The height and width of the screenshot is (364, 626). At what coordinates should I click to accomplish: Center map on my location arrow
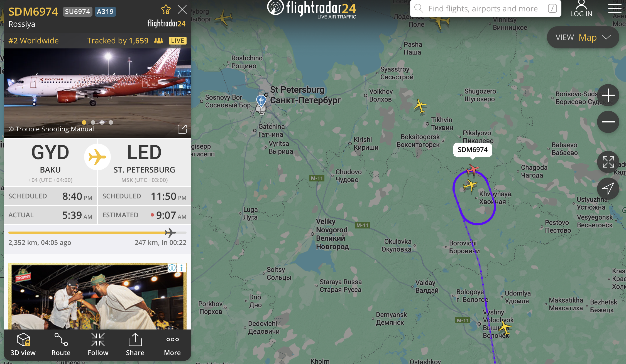(608, 189)
